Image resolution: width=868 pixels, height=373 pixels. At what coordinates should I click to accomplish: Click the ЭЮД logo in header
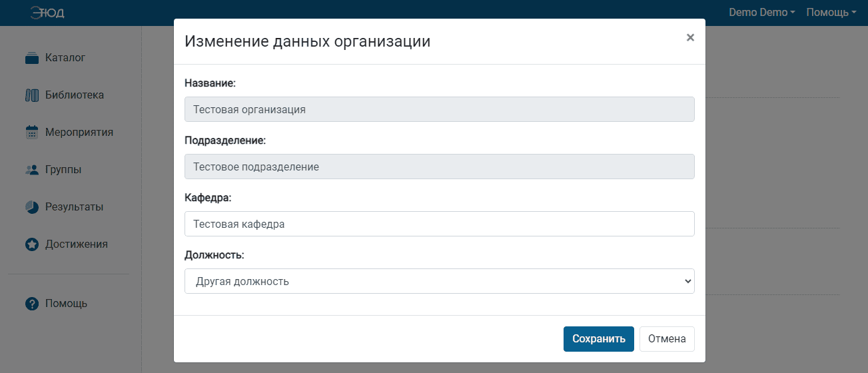[x=47, y=13]
